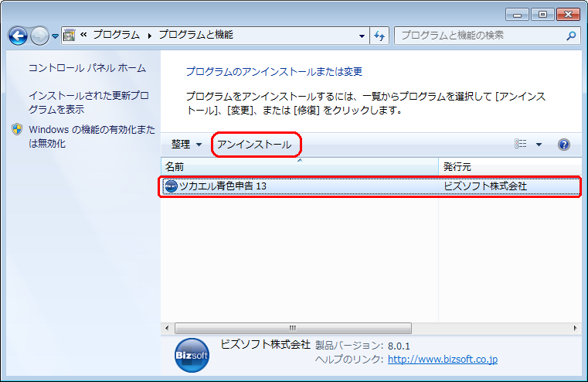Click the アンインストール toolbar button
Image resolution: width=588 pixels, height=382 pixels.
(254, 145)
